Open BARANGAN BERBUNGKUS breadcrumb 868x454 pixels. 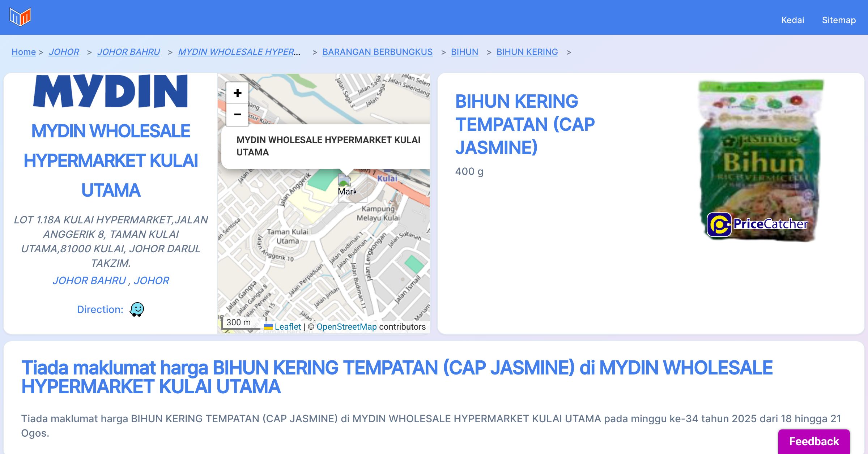tap(377, 52)
